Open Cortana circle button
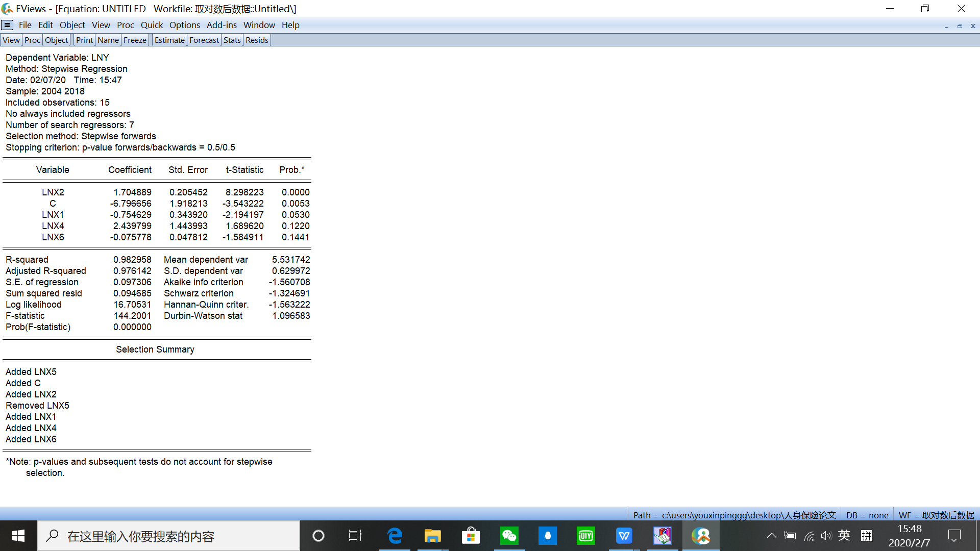Viewport: 980px width, 551px height. pyautogui.click(x=318, y=536)
